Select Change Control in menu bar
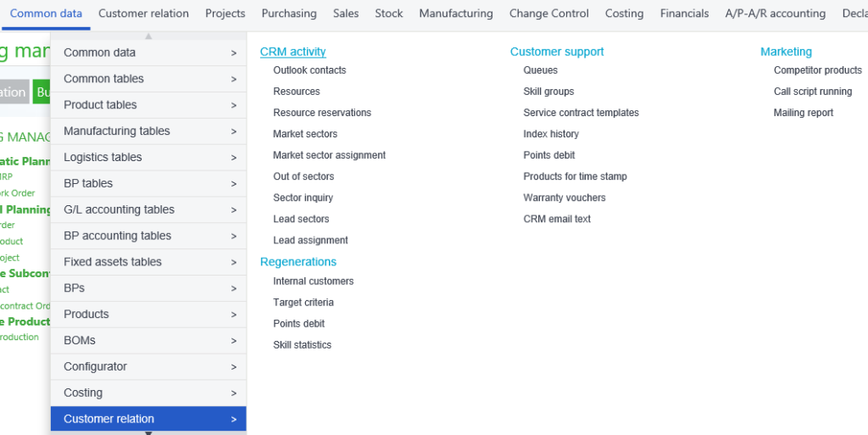The height and width of the screenshot is (435, 868). [x=548, y=14]
